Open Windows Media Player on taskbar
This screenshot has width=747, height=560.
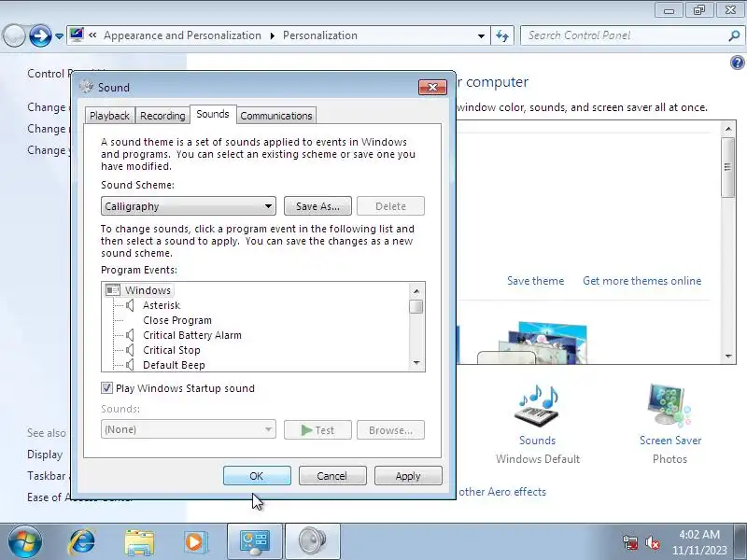click(195, 542)
